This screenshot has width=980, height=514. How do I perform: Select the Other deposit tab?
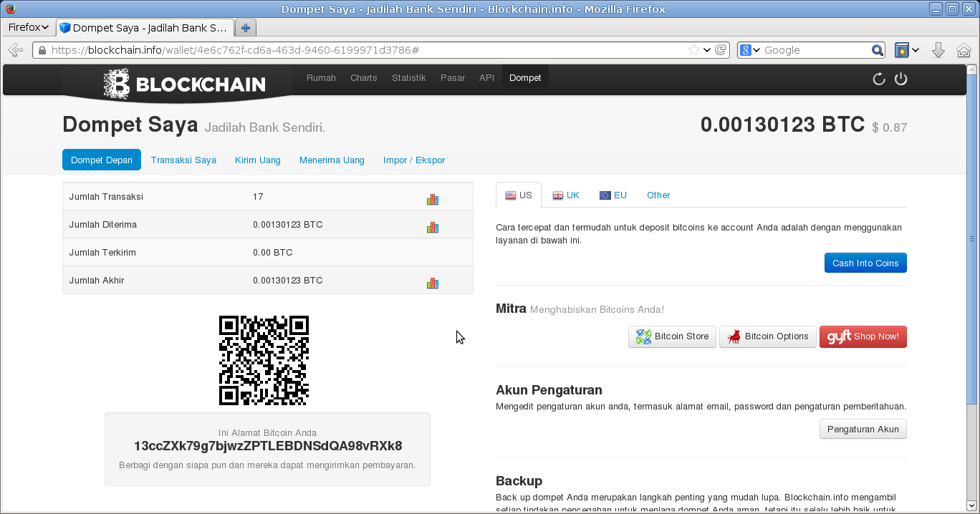(658, 195)
